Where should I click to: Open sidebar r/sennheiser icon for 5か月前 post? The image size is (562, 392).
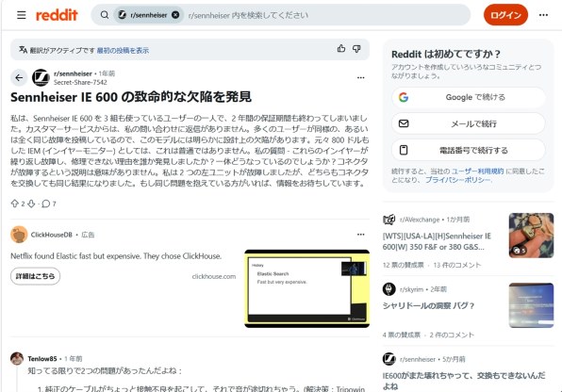click(388, 359)
